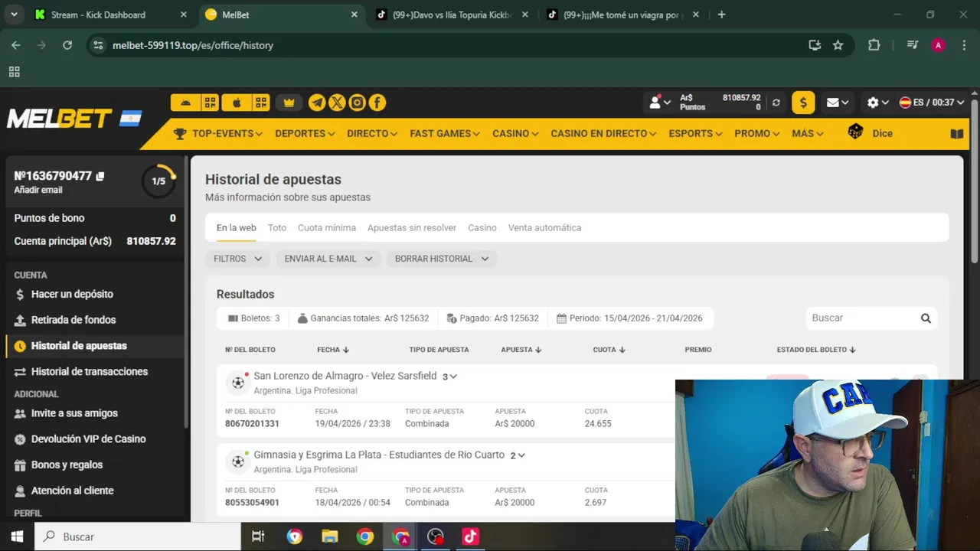Select the En la web tab
This screenshot has height=551, width=980.
click(x=236, y=227)
